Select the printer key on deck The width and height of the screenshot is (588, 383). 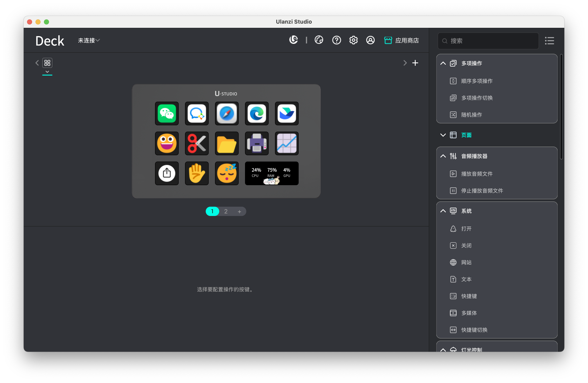(257, 143)
